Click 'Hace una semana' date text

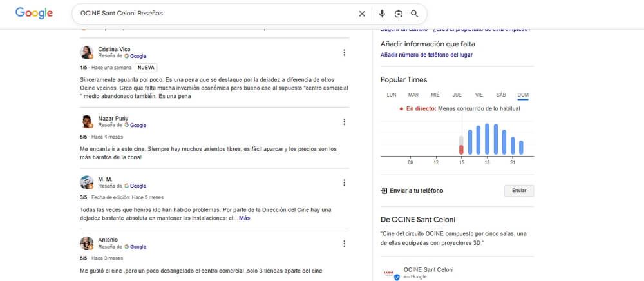pos(111,68)
